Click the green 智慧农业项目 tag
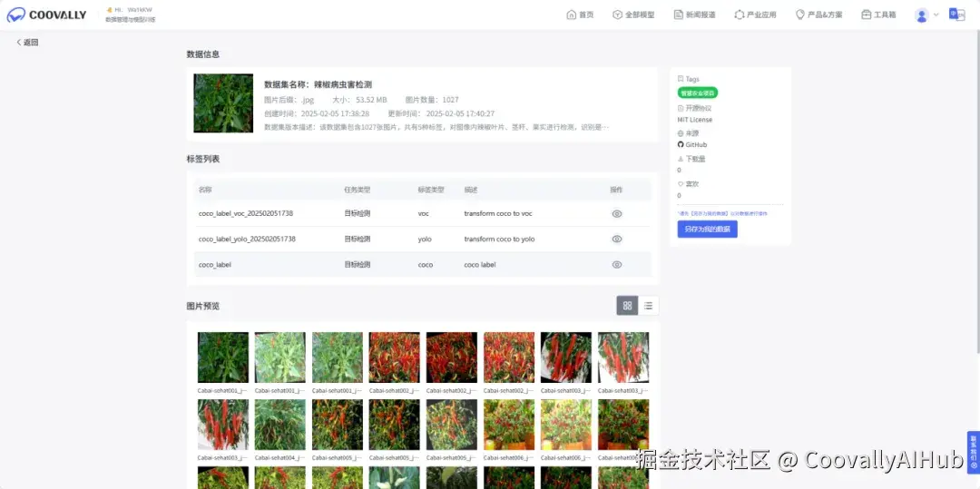The height and width of the screenshot is (489, 980). 698,93
